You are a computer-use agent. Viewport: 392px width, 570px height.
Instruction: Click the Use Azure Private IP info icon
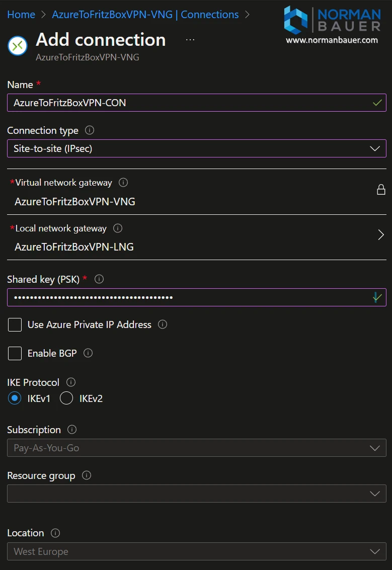coord(163,324)
